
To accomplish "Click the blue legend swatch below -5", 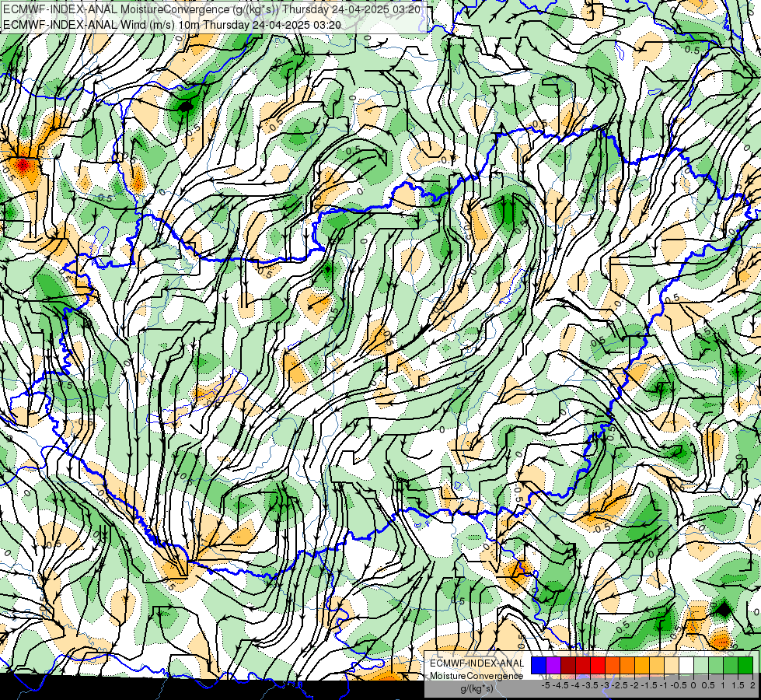I will pos(539,666).
